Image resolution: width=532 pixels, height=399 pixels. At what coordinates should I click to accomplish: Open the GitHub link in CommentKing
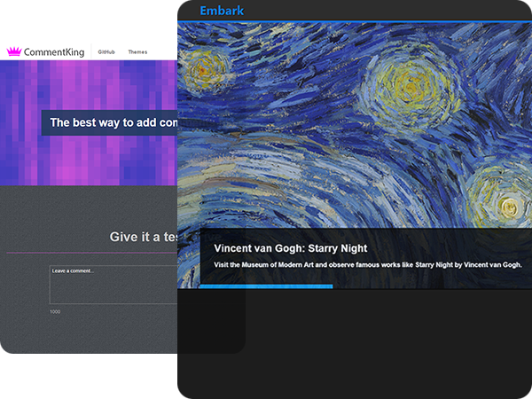106,52
